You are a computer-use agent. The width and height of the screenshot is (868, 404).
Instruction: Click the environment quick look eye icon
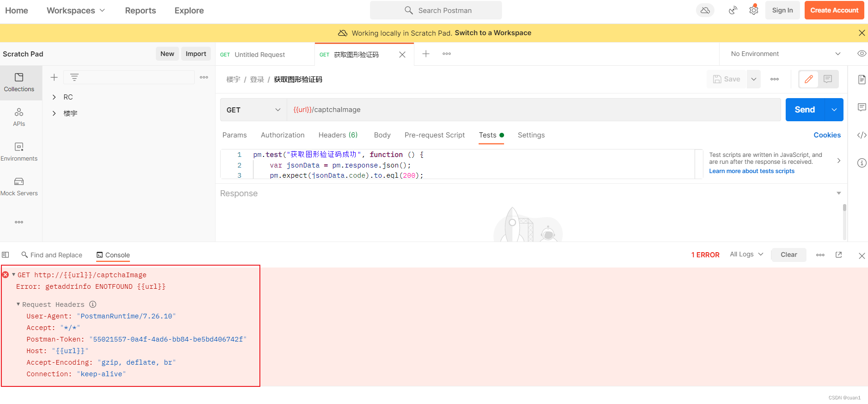click(862, 54)
